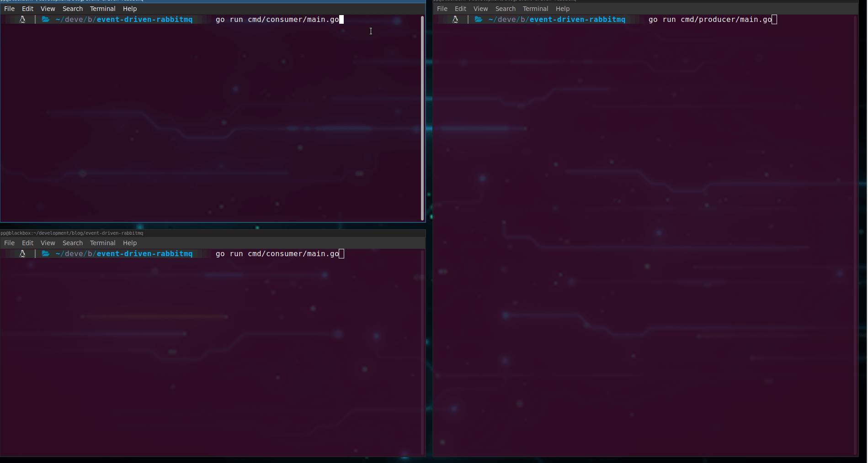
Task: Click the folder icon in the bottom-left terminal prompt
Action: [x=46, y=254]
